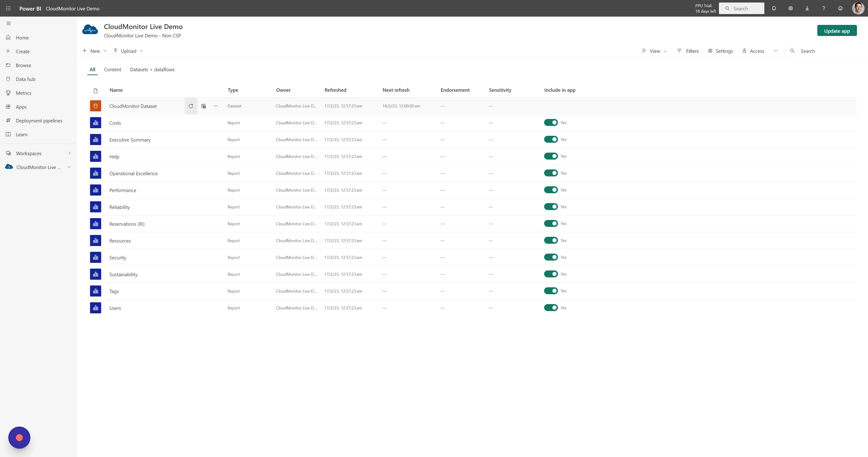The width and height of the screenshot is (868, 457).
Task: Open the user profile avatar
Action: [858, 9]
